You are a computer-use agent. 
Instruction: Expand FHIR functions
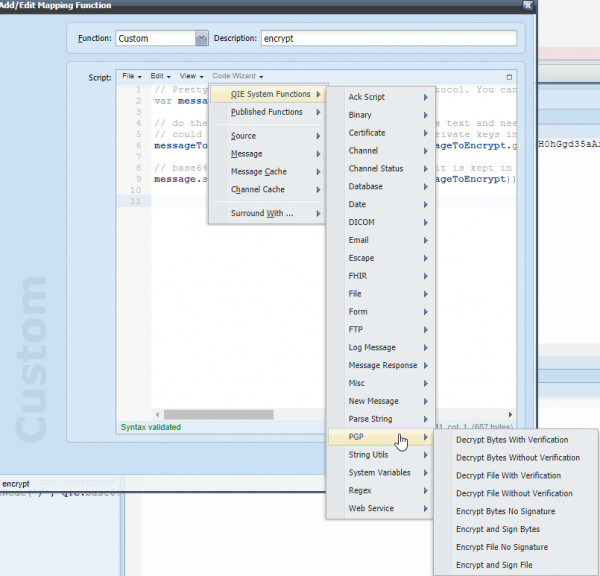pyautogui.click(x=381, y=276)
